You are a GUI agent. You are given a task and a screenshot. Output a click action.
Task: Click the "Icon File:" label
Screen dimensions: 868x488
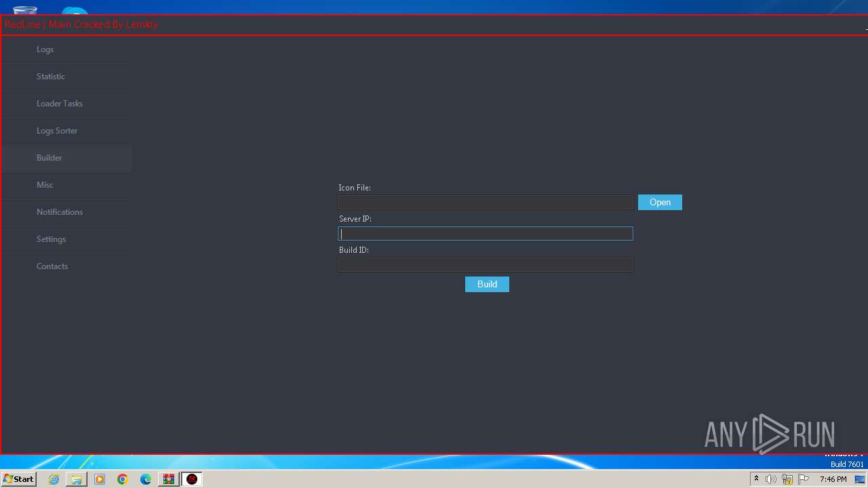pos(355,188)
